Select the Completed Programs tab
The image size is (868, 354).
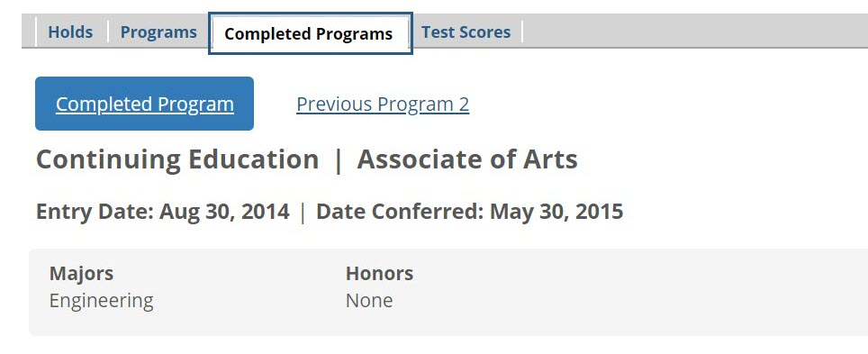point(310,34)
